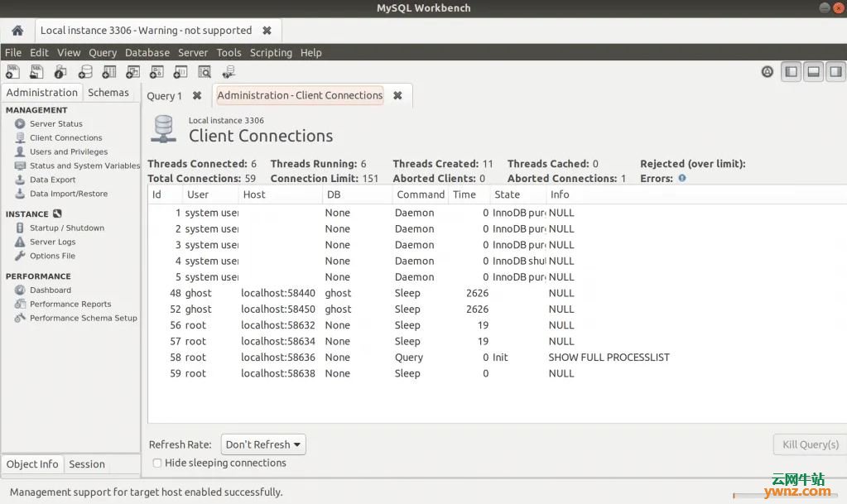Click the Server Status icon in sidebar
The height and width of the screenshot is (504, 847).
[x=20, y=123]
